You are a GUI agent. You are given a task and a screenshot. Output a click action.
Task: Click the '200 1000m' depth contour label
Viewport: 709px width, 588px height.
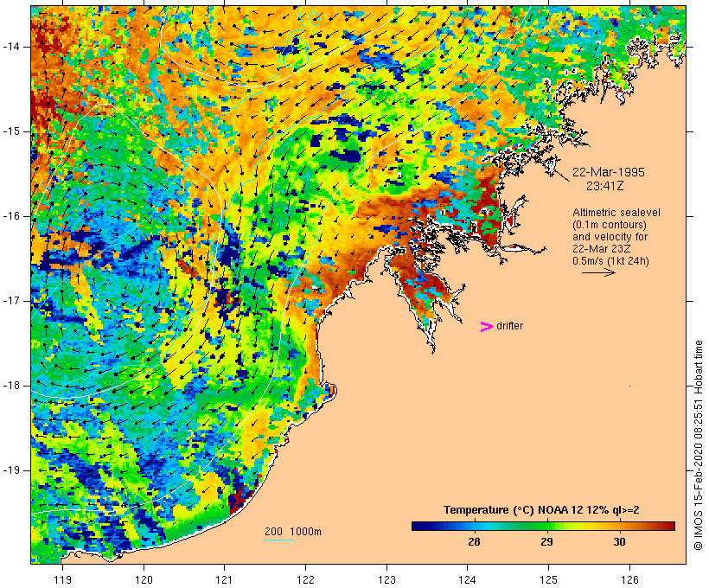[293, 532]
